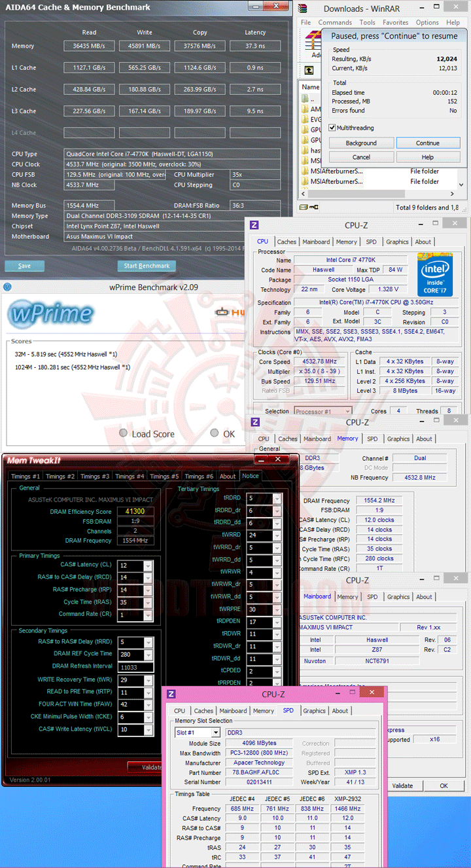Image resolution: width=471 pixels, height=868 pixels.
Task: Click the up-one-level icon in WinRAR
Action: pos(309,70)
